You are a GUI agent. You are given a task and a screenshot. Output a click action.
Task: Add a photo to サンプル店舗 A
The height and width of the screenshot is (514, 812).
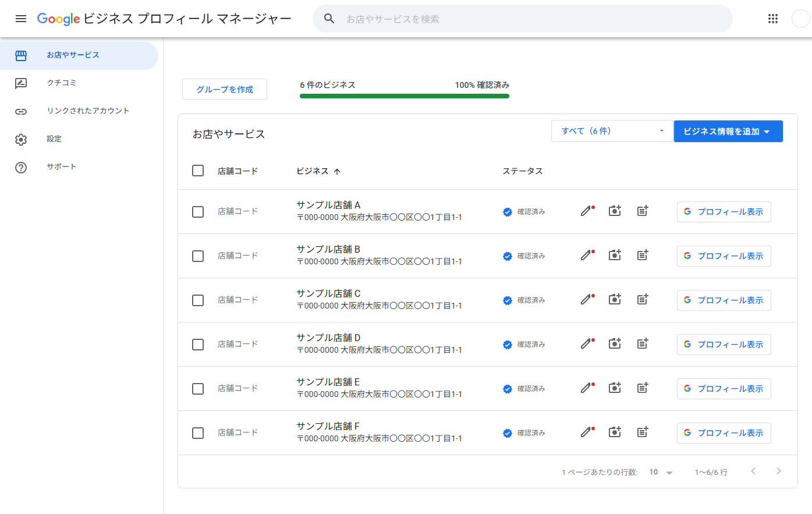coord(615,211)
